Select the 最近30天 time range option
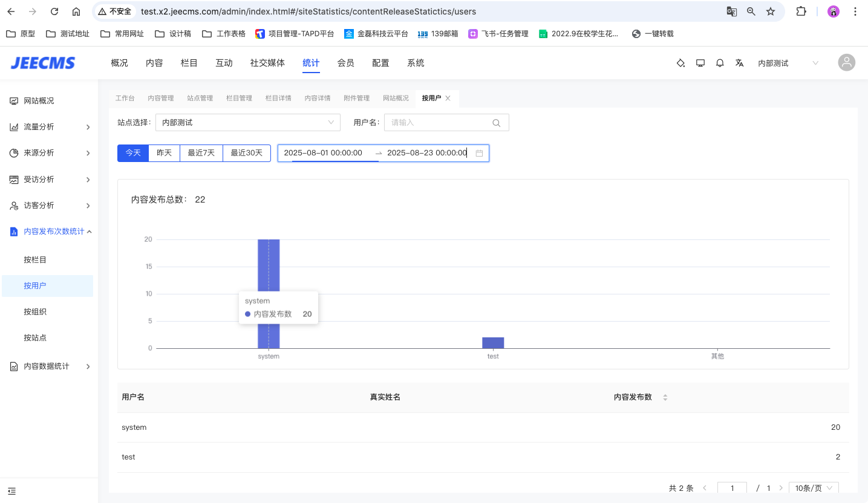This screenshot has width=868, height=503. [x=247, y=153]
